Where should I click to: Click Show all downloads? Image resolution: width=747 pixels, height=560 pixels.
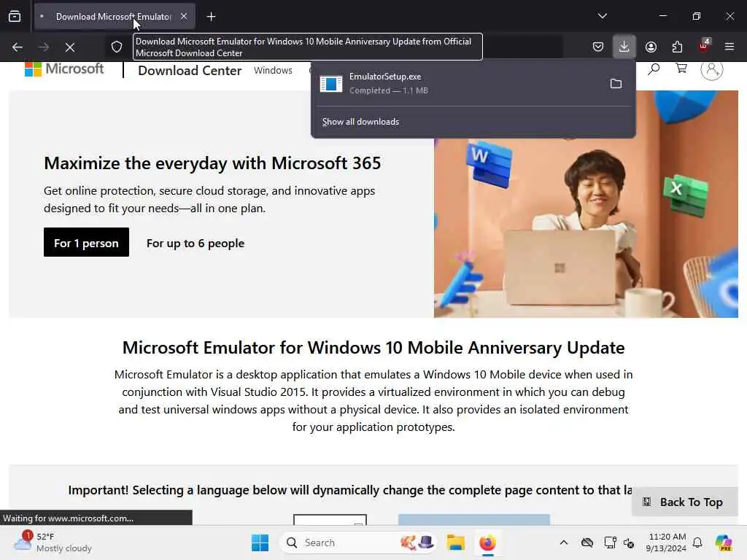pyautogui.click(x=360, y=122)
